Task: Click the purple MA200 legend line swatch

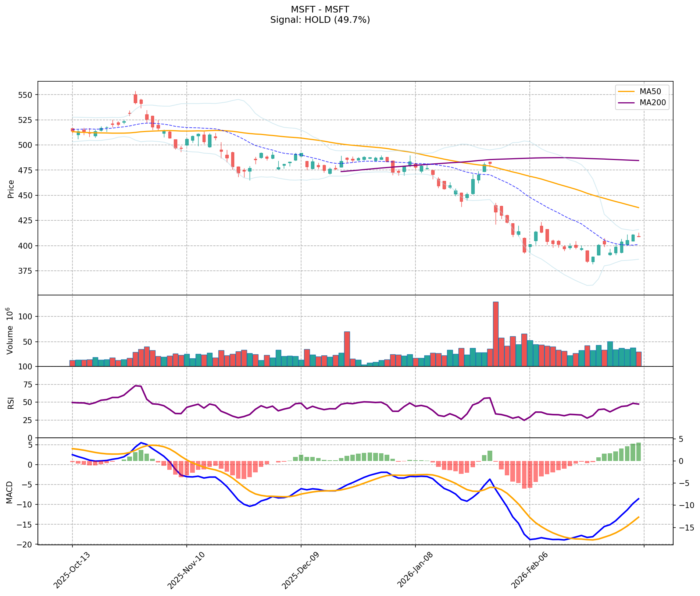Action: [x=626, y=103]
